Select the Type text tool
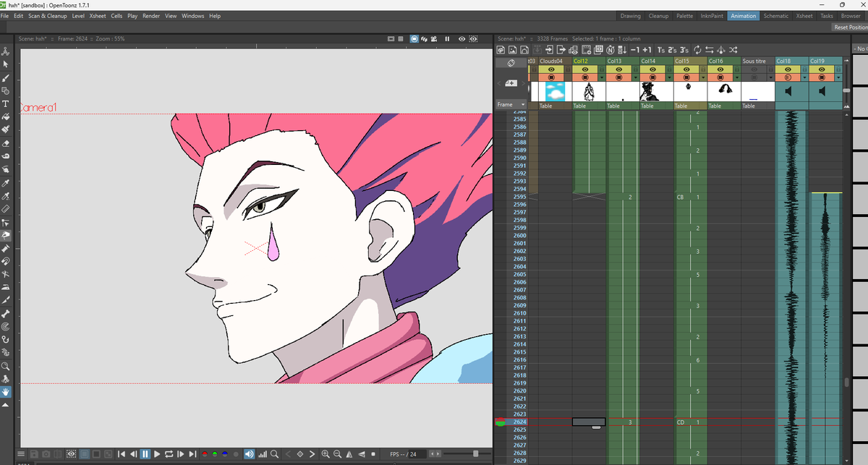The height and width of the screenshot is (465, 868). (5, 103)
